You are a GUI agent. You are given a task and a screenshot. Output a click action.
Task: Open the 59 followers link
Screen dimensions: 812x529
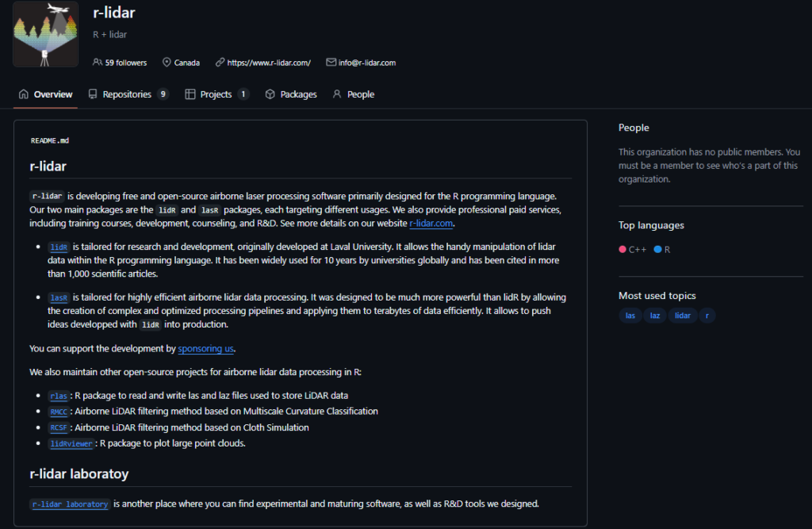click(x=125, y=63)
